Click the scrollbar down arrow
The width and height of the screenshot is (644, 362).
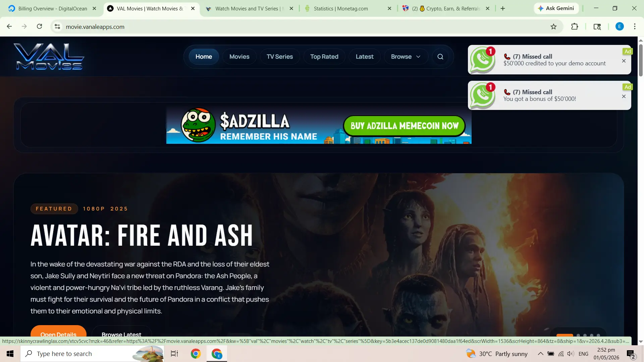point(641,342)
